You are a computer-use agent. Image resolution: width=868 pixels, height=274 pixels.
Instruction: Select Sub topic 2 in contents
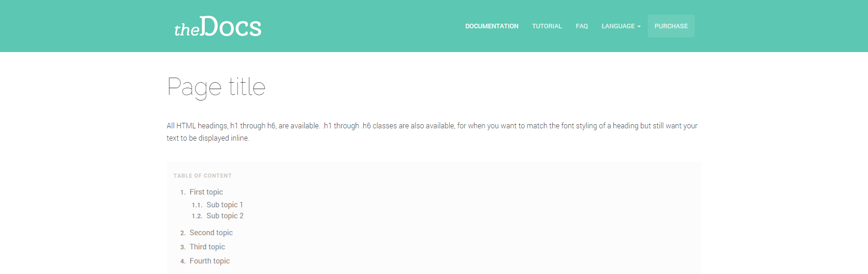pyautogui.click(x=225, y=216)
